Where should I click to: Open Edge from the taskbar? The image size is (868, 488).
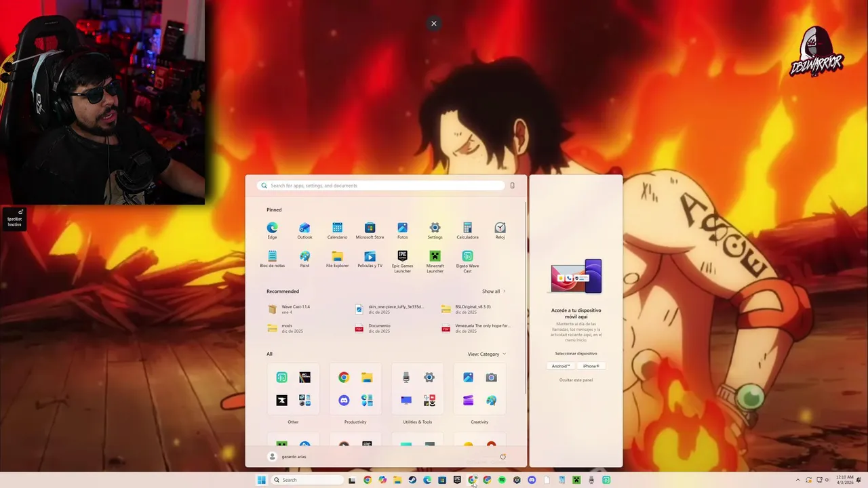pos(427,480)
